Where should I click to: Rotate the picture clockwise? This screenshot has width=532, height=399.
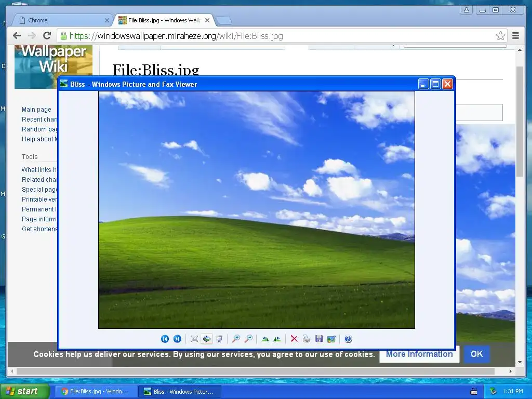pyautogui.click(x=265, y=339)
